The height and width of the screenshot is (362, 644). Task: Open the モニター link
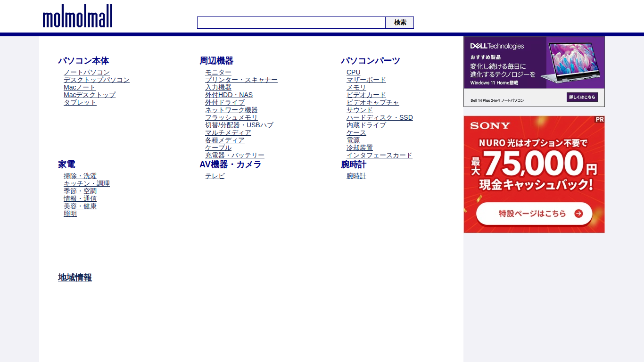[x=218, y=72]
